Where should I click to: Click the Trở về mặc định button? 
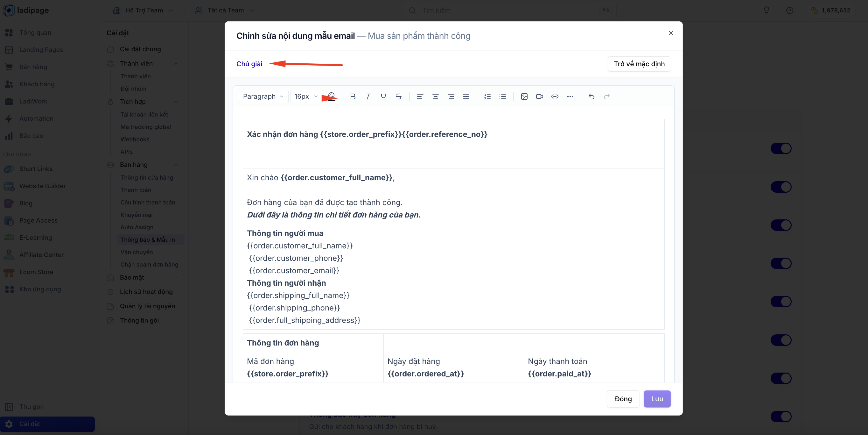click(639, 64)
